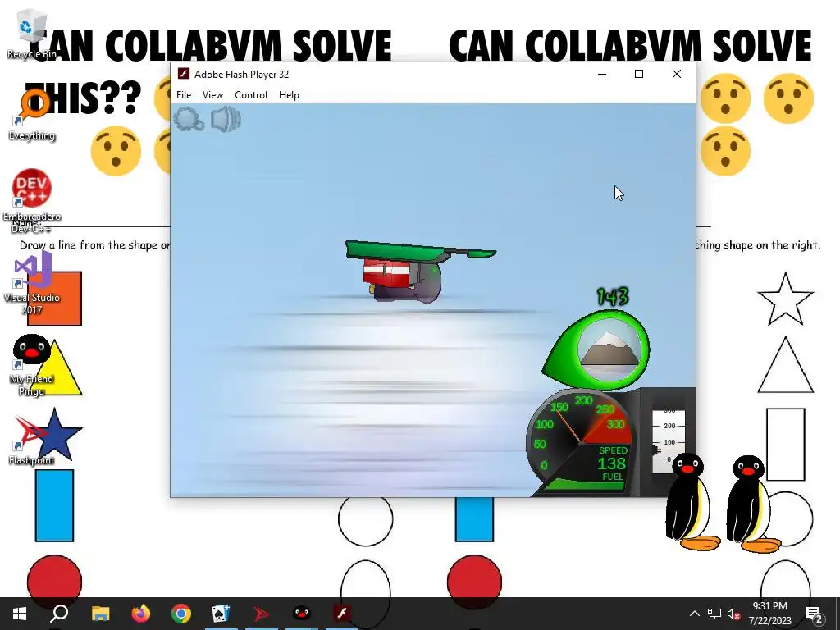Click the muted volume tray icon
Screen dimensions: 840x630
click(x=733, y=614)
